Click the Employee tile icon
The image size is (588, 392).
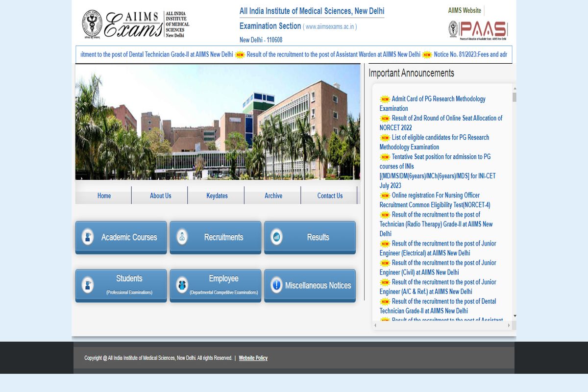point(182,285)
